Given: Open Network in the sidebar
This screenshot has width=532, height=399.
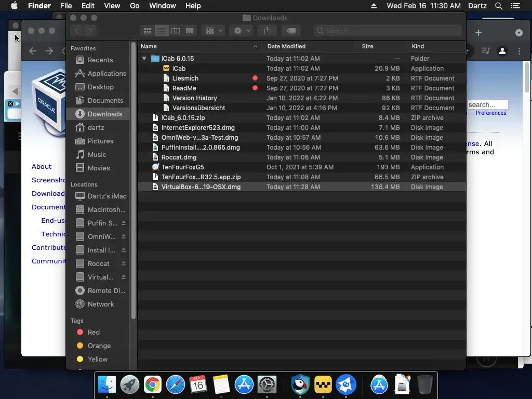Looking at the screenshot, I should point(98,304).
